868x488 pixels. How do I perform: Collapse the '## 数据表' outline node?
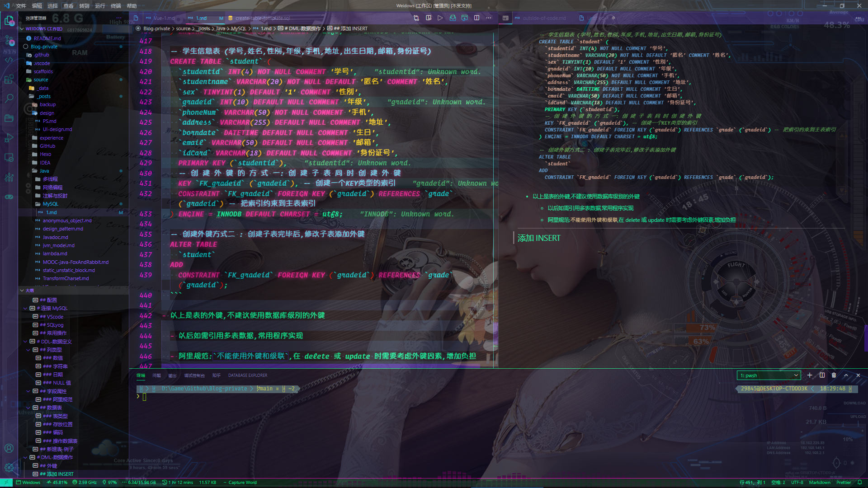[28, 408]
